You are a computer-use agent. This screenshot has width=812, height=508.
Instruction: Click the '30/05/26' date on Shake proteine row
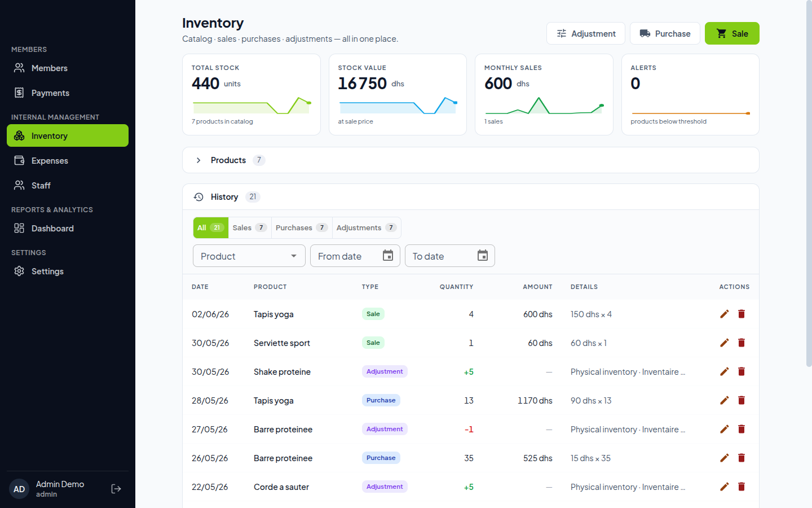pyautogui.click(x=210, y=371)
